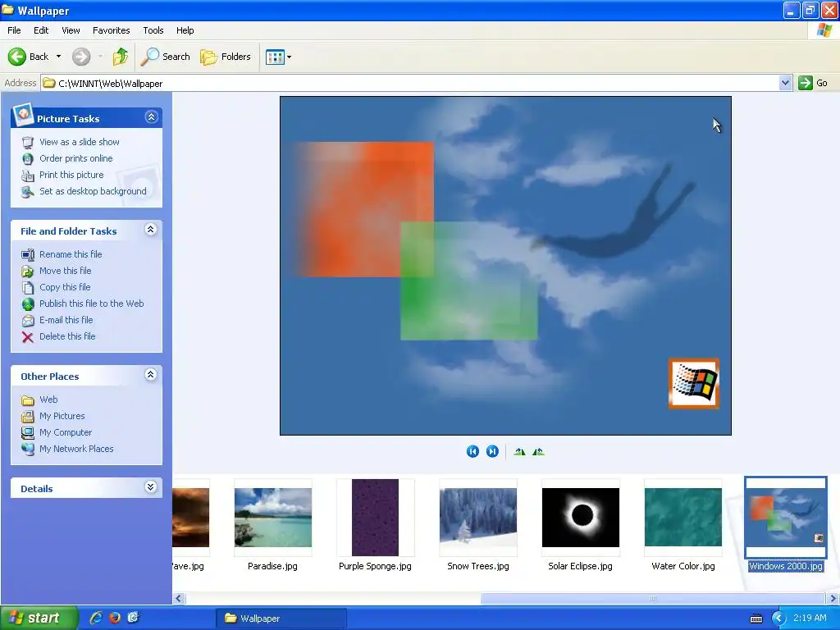Viewport: 840px width, 630px height.
Task: Click E-mail this file link
Action: click(x=66, y=321)
